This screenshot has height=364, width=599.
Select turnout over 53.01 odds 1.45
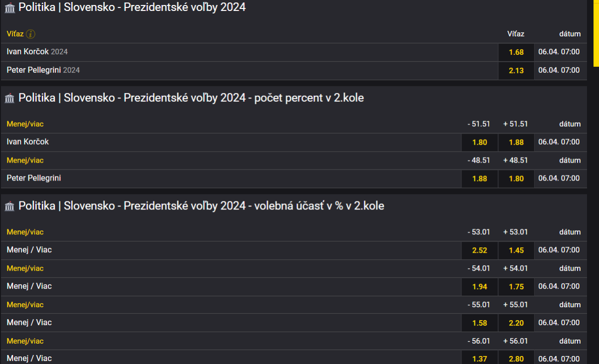click(516, 250)
